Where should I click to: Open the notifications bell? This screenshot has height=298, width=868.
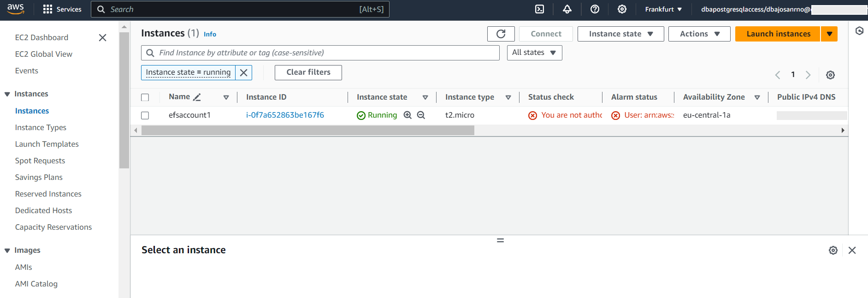[567, 9]
